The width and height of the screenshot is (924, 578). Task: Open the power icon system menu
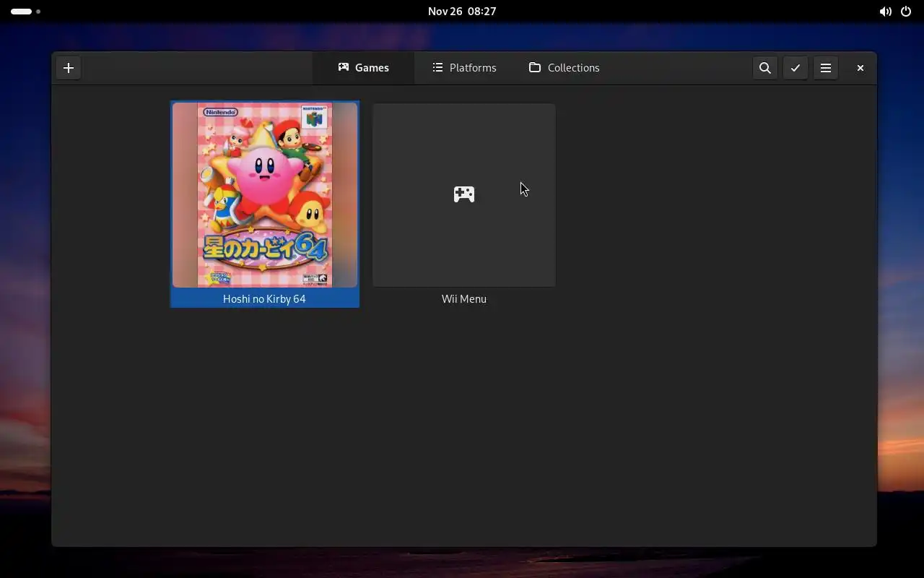tap(906, 12)
